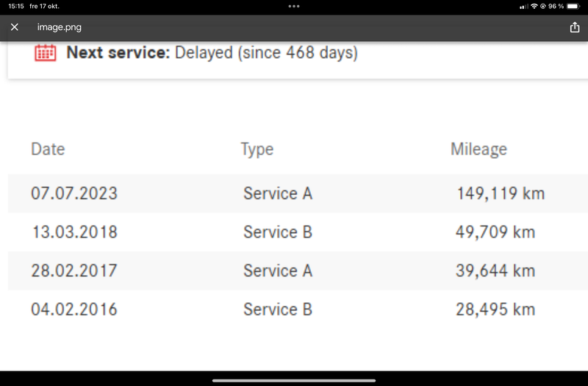Tap the three-dot multitasking menu
This screenshot has height=386, width=588.
[294, 6]
